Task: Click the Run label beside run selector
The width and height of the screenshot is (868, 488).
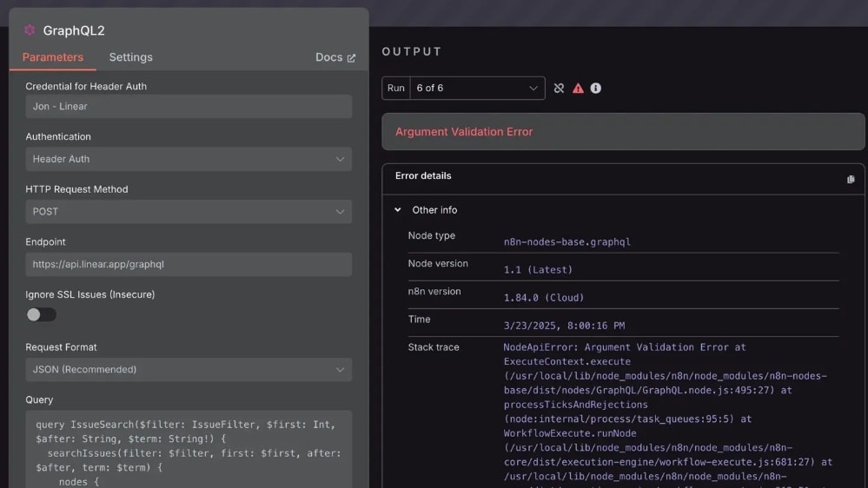Action: coord(396,88)
